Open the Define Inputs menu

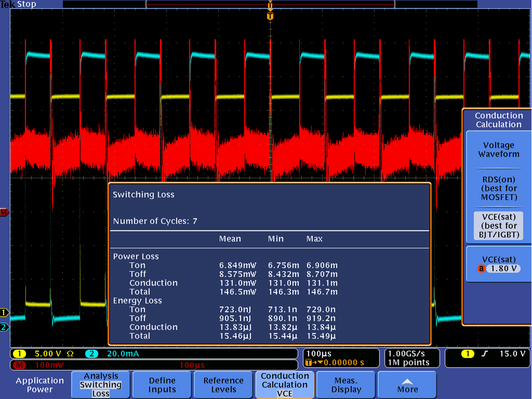pyautogui.click(x=162, y=385)
